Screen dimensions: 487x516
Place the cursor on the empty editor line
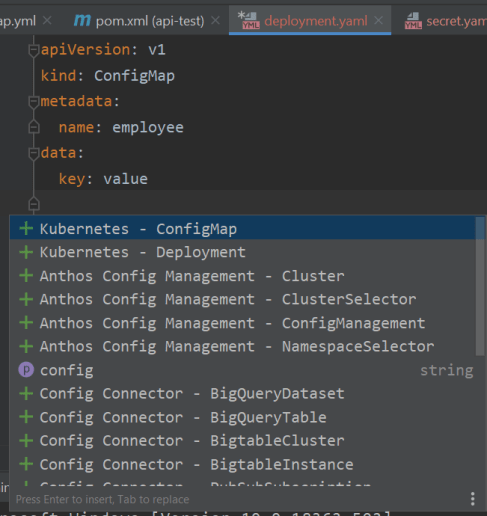click(x=260, y=204)
